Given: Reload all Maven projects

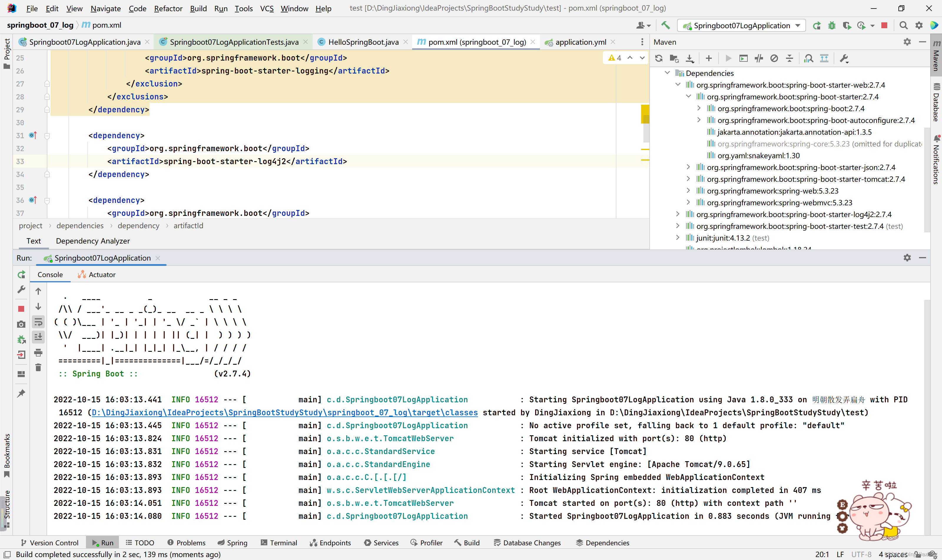Looking at the screenshot, I should point(658,59).
